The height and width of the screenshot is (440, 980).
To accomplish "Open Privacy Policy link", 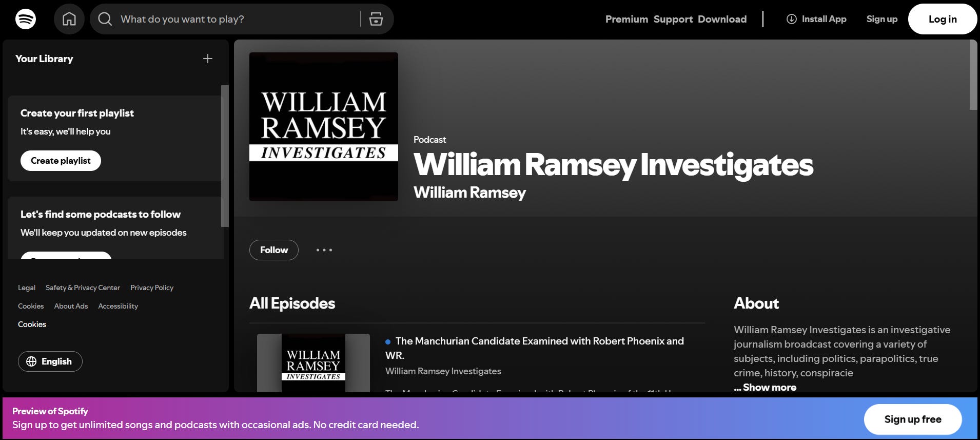I will click(x=152, y=288).
